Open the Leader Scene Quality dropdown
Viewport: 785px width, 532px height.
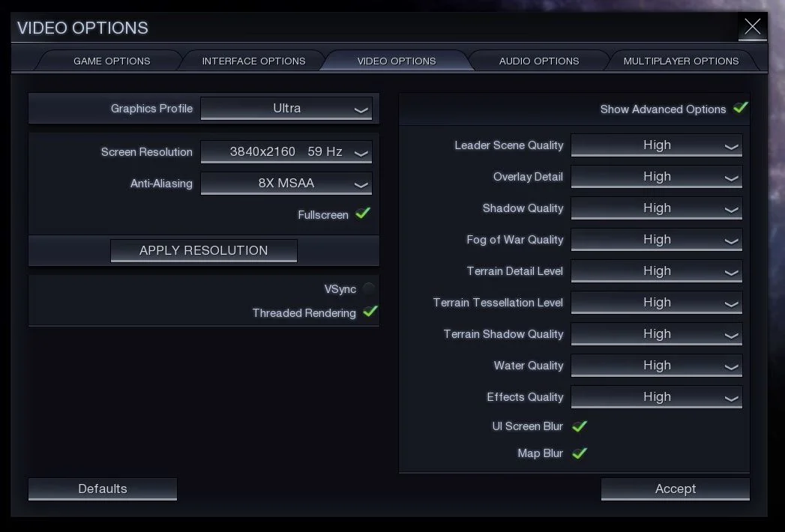656,145
